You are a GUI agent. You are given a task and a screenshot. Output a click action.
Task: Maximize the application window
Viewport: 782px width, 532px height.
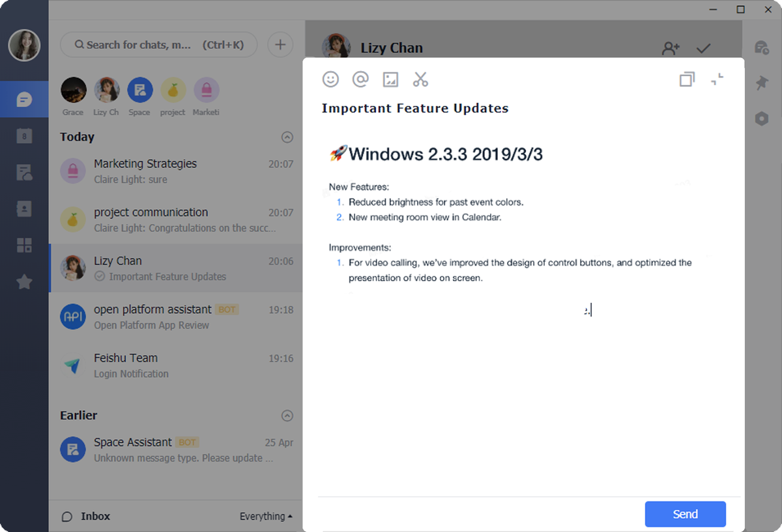(740, 9)
